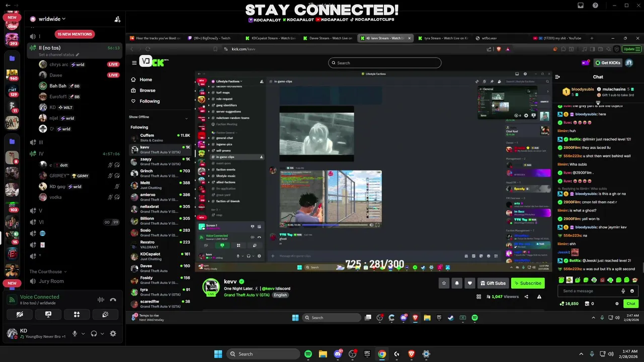Switch to Davee Stream browser tab
This screenshot has width=644, height=362.
[329, 38]
